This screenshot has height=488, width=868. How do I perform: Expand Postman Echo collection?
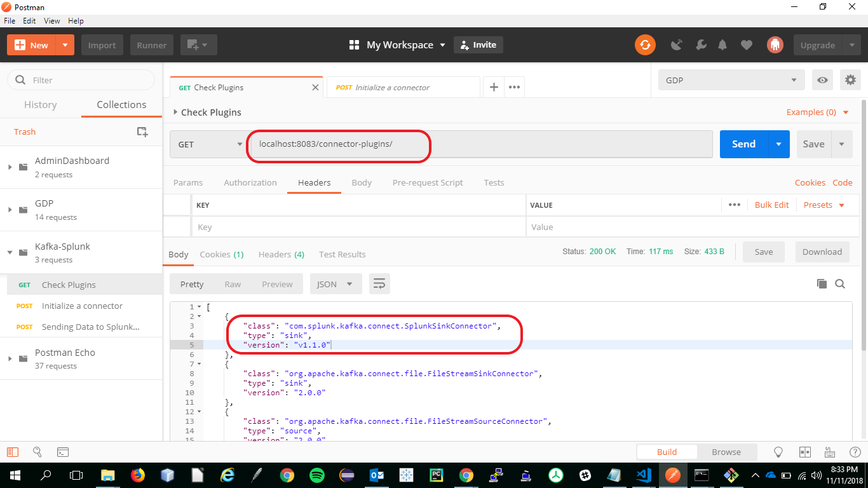tap(10, 358)
